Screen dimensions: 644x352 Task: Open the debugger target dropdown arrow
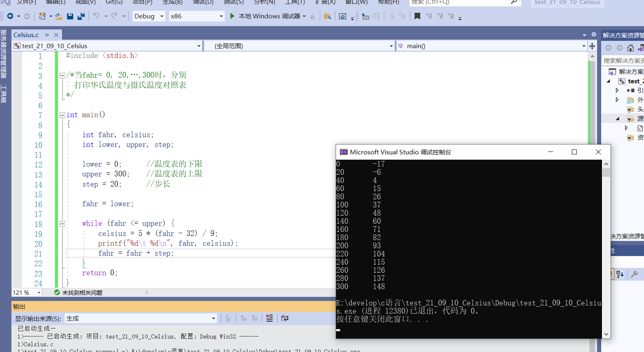pos(304,16)
